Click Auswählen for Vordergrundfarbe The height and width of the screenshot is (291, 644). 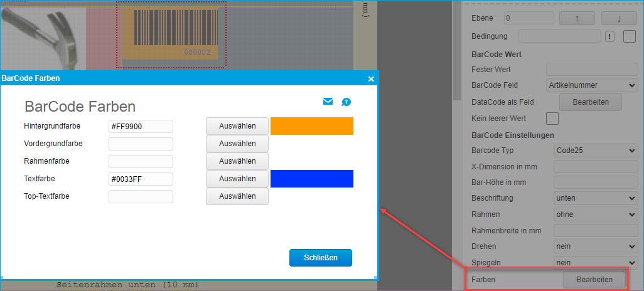click(x=237, y=144)
